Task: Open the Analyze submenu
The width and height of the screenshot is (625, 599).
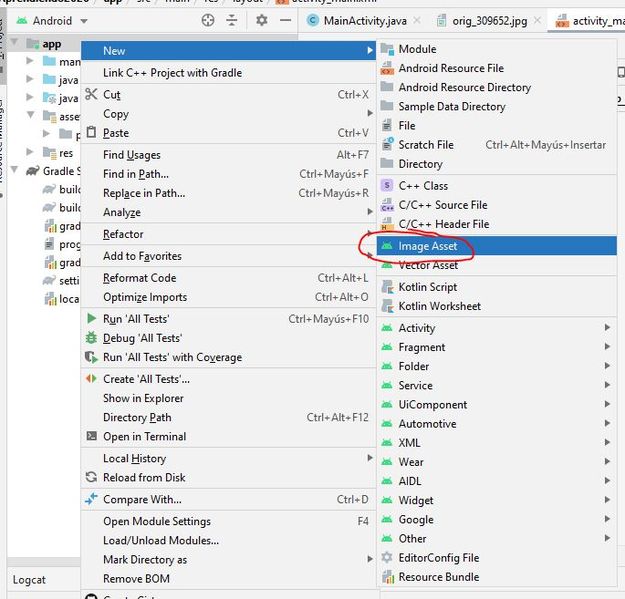Action: [228, 212]
